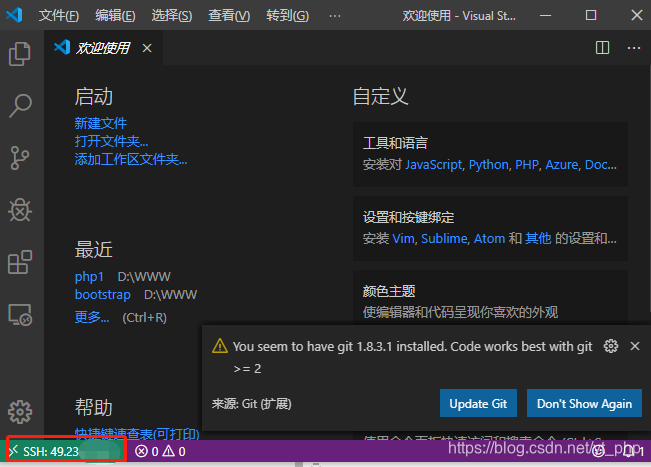Open the 查看(V) menu

pos(229,16)
